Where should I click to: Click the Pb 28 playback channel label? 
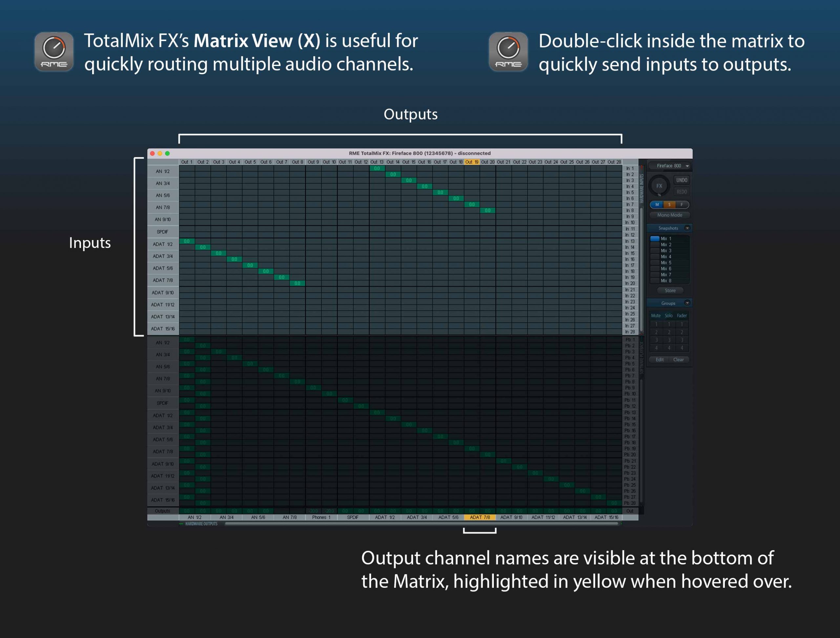click(x=630, y=503)
